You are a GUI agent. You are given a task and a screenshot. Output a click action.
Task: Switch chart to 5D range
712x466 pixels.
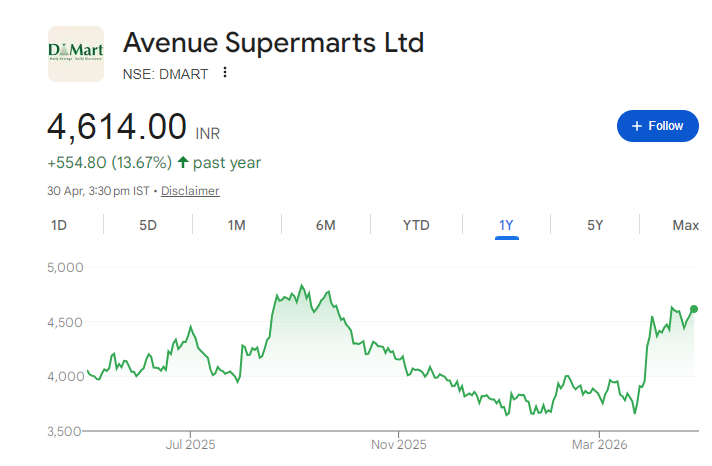coord(148,225)
